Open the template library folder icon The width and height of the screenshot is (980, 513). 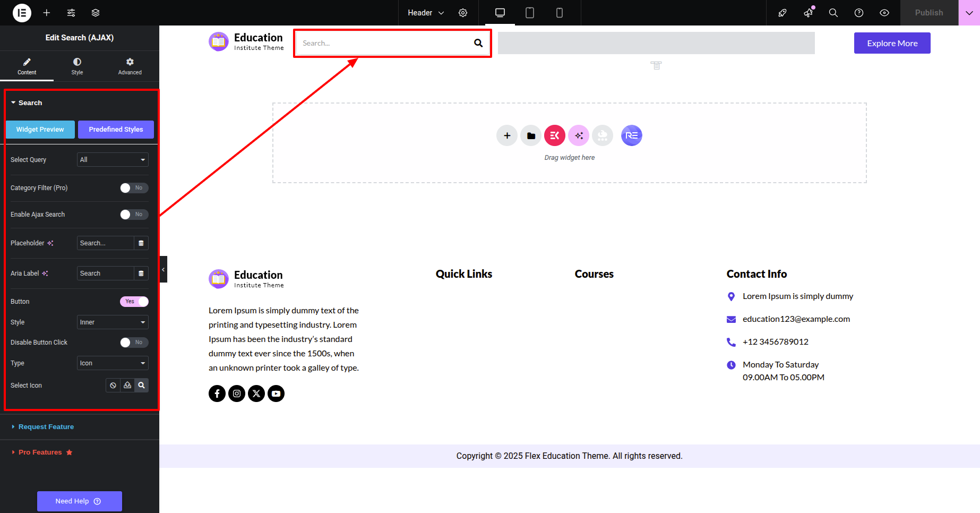point(531,135)
